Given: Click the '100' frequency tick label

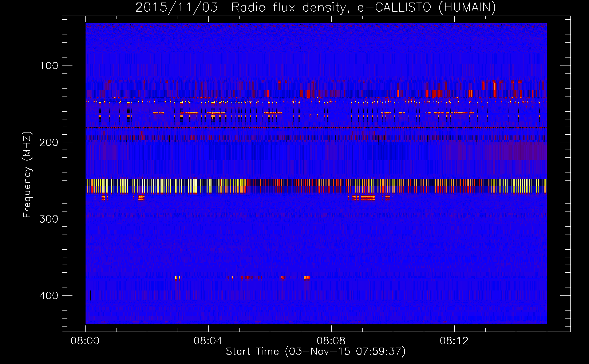Looking at the screenshot, I should pos(49,66).
